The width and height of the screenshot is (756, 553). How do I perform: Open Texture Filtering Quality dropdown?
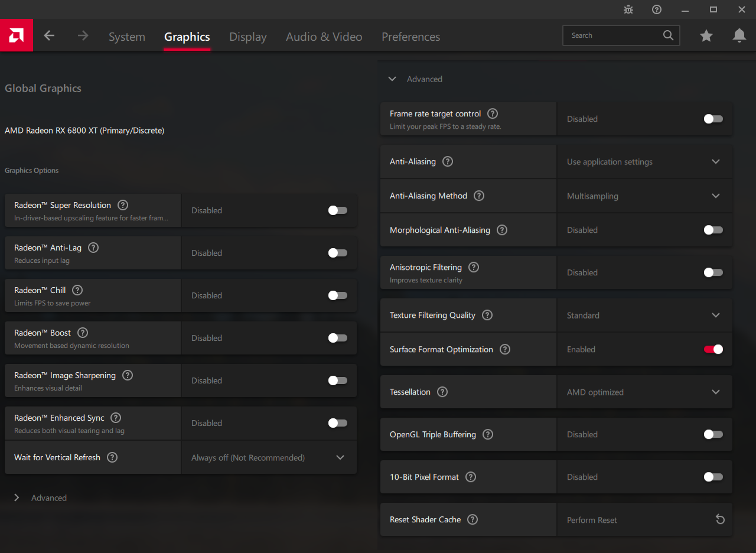(x=645, y=315)
